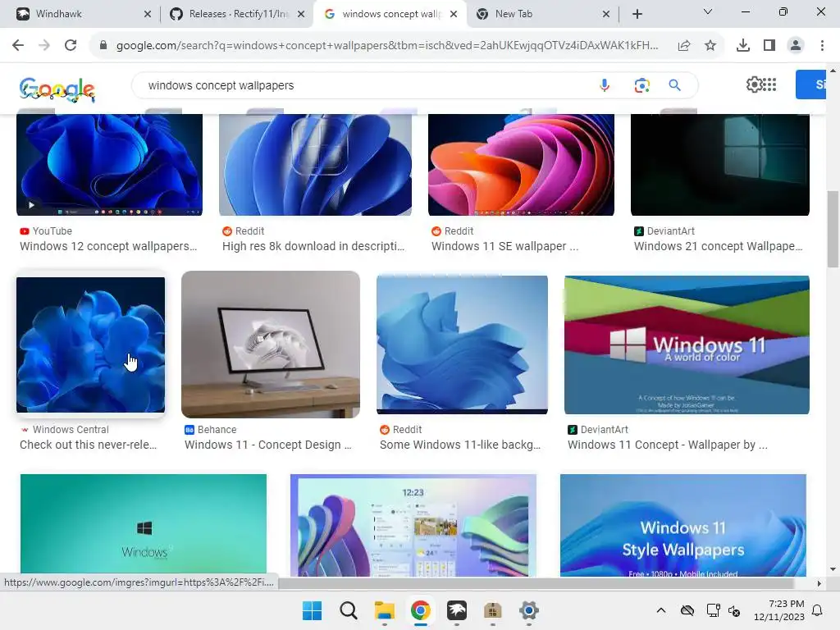
Task: Reload the current page
Action: [71, 46]
